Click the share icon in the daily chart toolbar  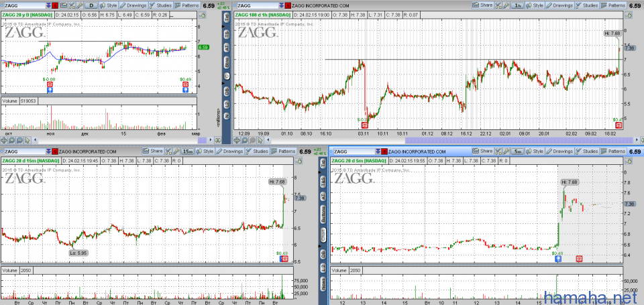pos(64,5)
